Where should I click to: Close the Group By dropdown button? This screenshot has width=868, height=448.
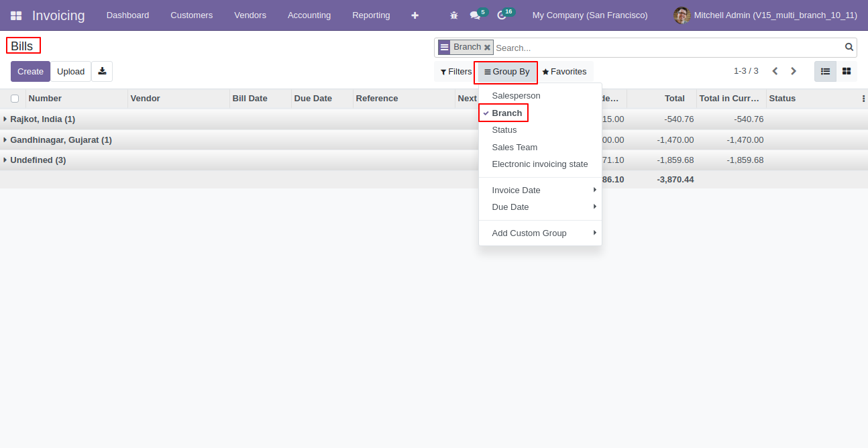(x=506, y=72)
